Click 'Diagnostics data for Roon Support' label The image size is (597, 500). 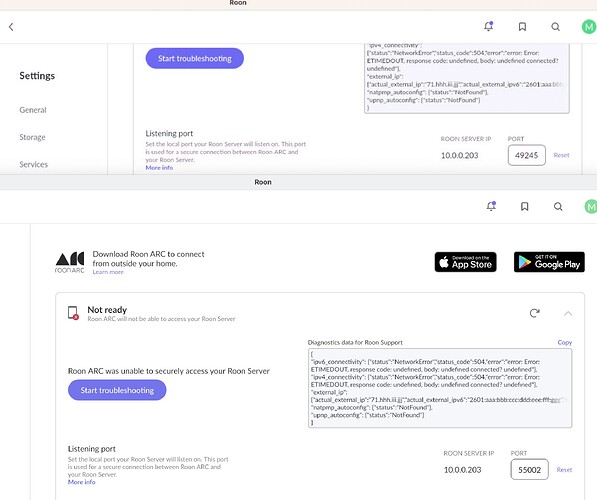[x=355, y=342]
